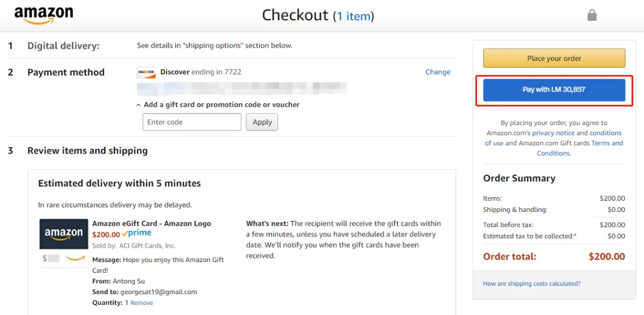Screen dimensions: 644x315
Task: Remove the eGift card from order
Action: click(142, 302)
